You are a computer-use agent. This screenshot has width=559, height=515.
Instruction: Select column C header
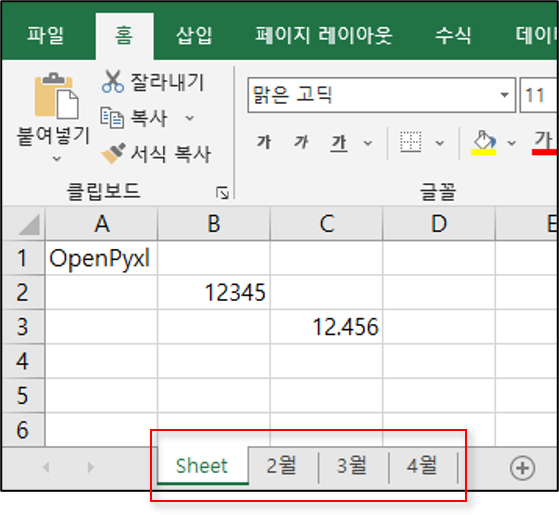pyautogui.click(x=327, y=223)
